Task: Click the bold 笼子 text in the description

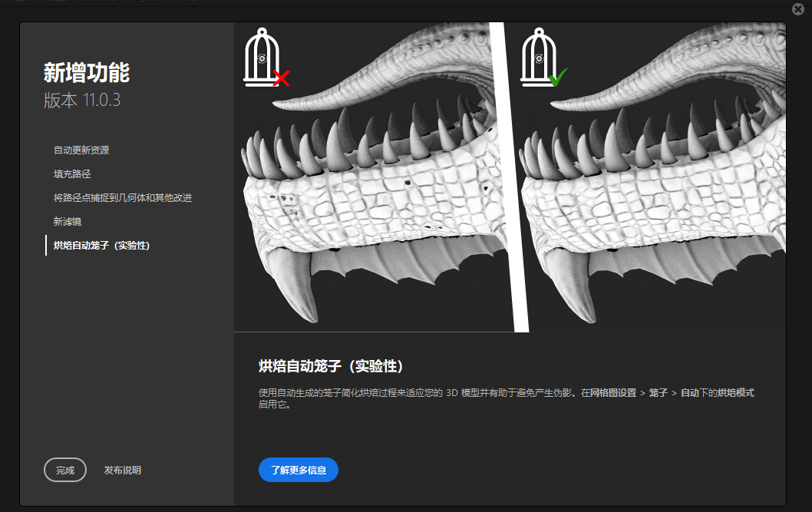Action: 660,392
